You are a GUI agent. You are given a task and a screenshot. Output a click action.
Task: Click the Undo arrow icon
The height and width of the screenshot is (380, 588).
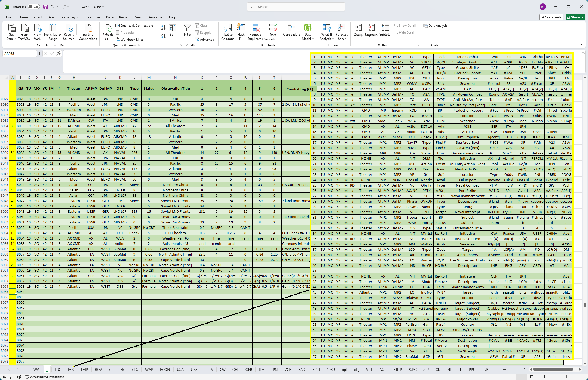click(53, 7)
